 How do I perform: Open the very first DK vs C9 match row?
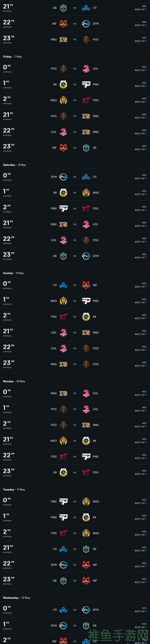[75, 8]
